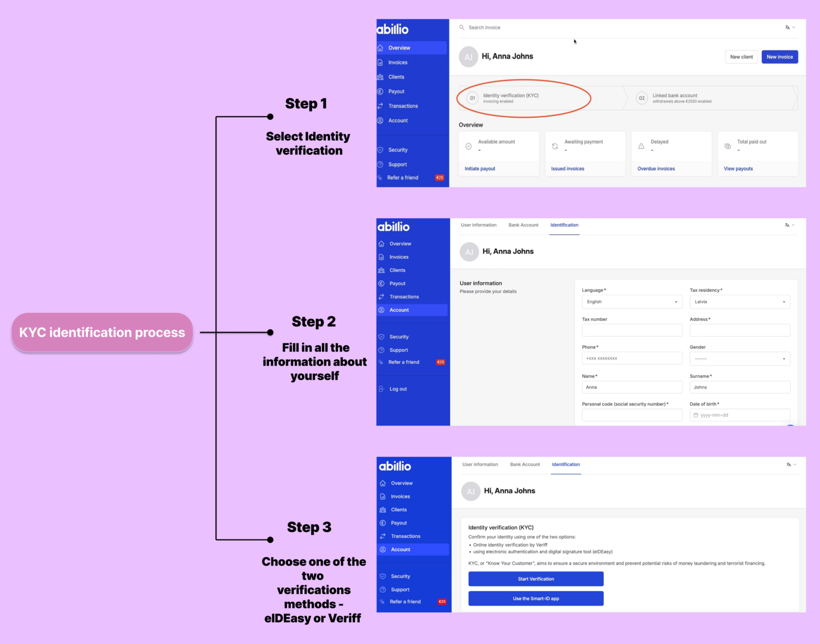Viewport: 820px width, 644px height.
Task: Click the Phone number input field
Action: (x=632, y=359)
